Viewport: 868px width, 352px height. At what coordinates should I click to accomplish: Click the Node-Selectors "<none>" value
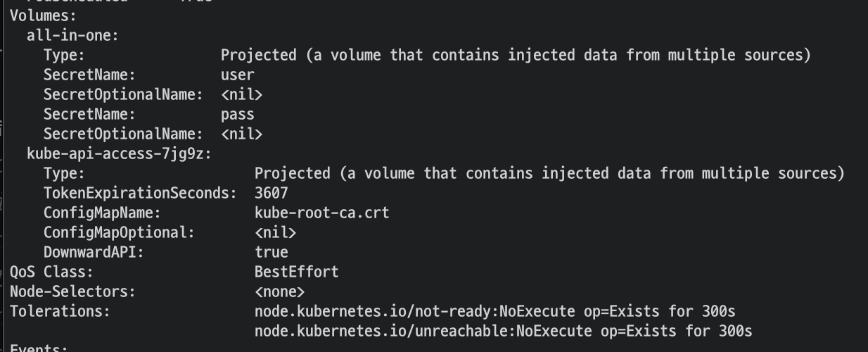pyautogui.click(x=279, y=291)
